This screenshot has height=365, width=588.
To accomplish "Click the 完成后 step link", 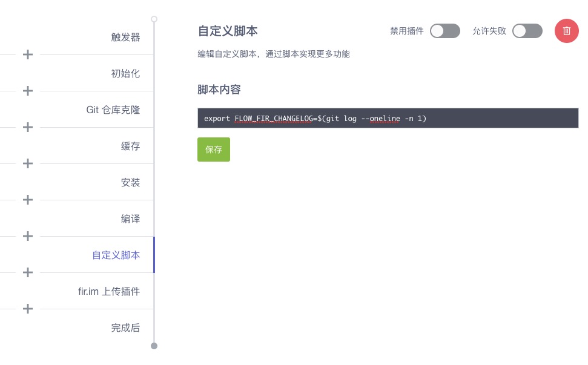I will pos(125,327).
